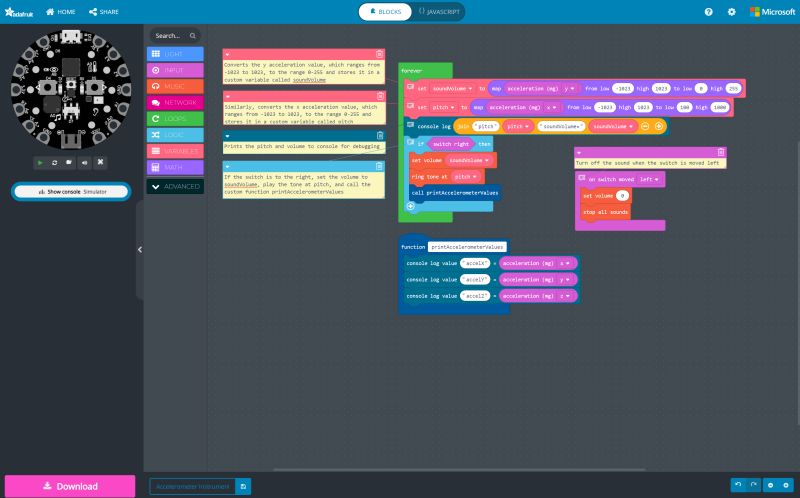The image size is (800, 498).
Task: Click the folder-shaped simulator toolbar icon
Action: (69, 162)
